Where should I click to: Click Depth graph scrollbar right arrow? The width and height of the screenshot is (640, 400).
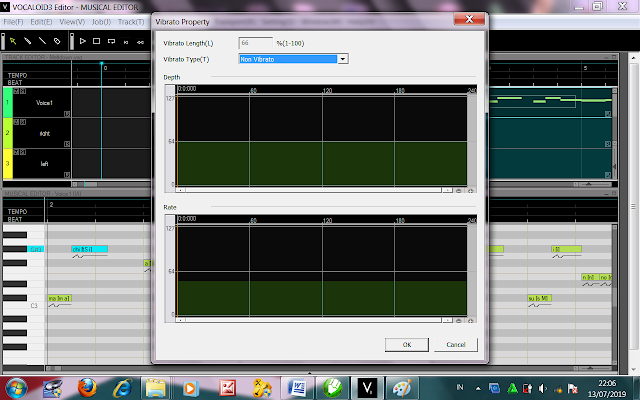tap(447, 190)
